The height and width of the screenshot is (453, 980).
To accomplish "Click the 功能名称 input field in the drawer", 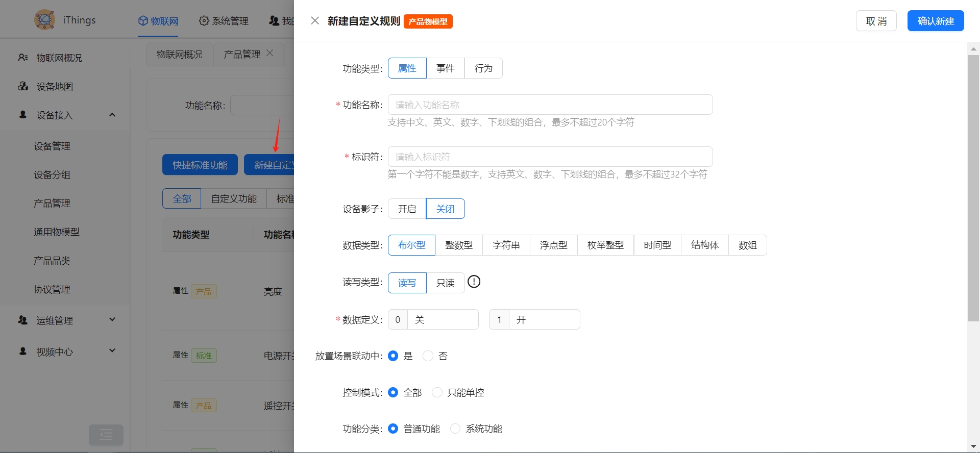I will (550, 105).
